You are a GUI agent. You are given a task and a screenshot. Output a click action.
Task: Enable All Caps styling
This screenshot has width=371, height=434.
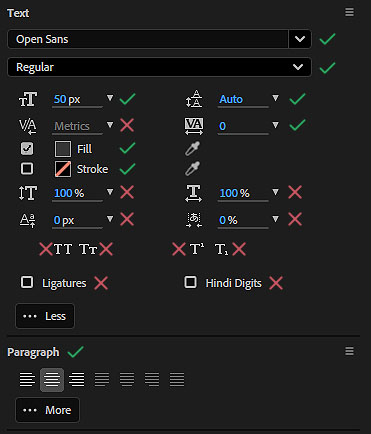63,249
